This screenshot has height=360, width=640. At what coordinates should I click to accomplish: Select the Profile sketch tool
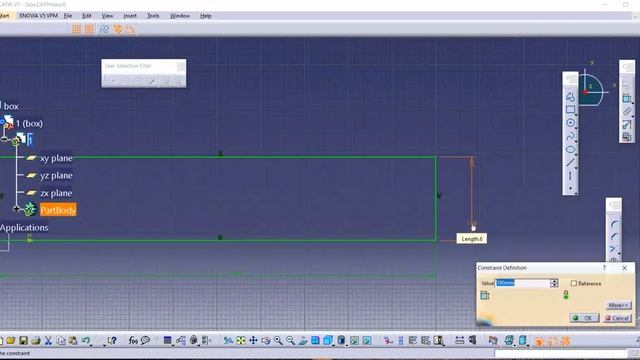coord(570,96)
